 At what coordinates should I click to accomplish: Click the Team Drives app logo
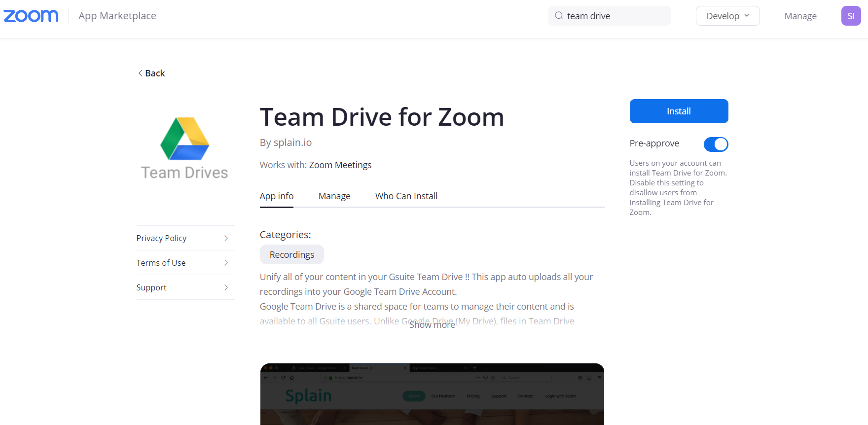point(185,148)
